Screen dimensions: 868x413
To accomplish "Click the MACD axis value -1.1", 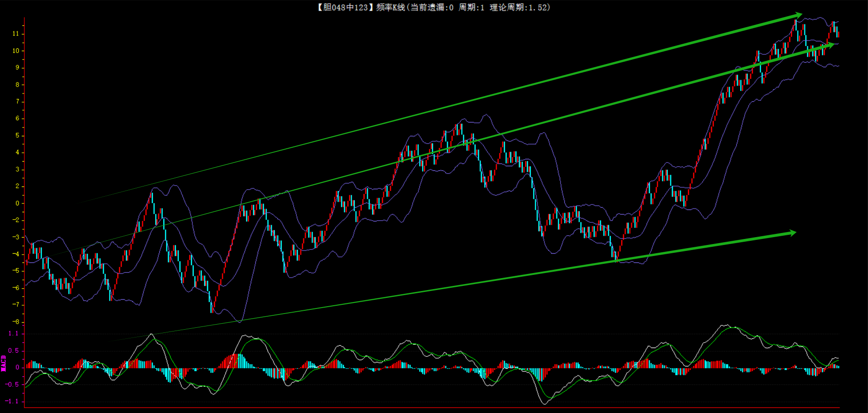I will pyautogui.click(x=12, y=401).
